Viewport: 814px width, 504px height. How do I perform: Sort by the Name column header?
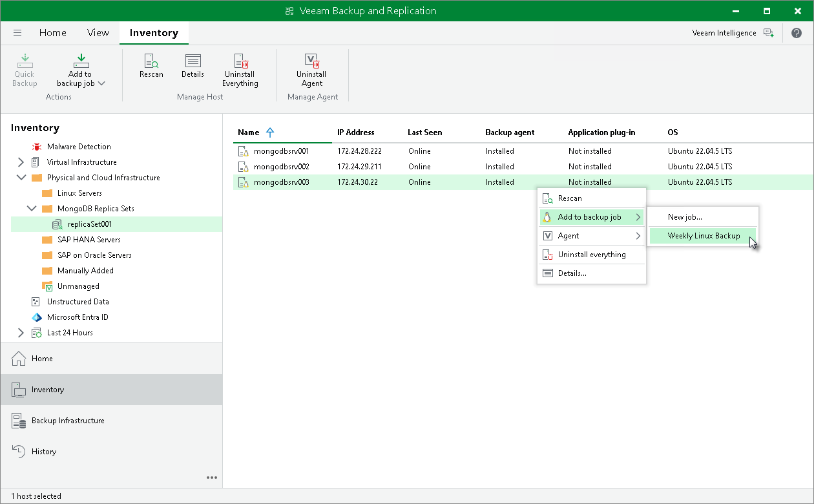[249, 132]
